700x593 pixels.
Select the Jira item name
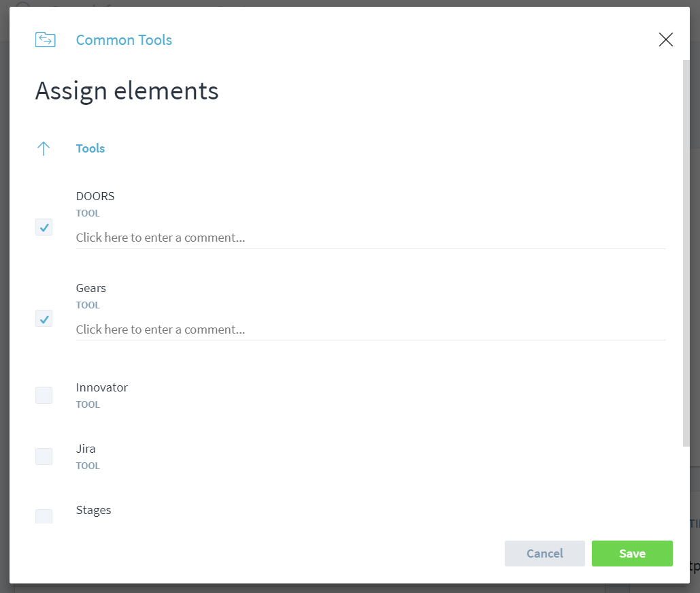(x=86, y=449)
